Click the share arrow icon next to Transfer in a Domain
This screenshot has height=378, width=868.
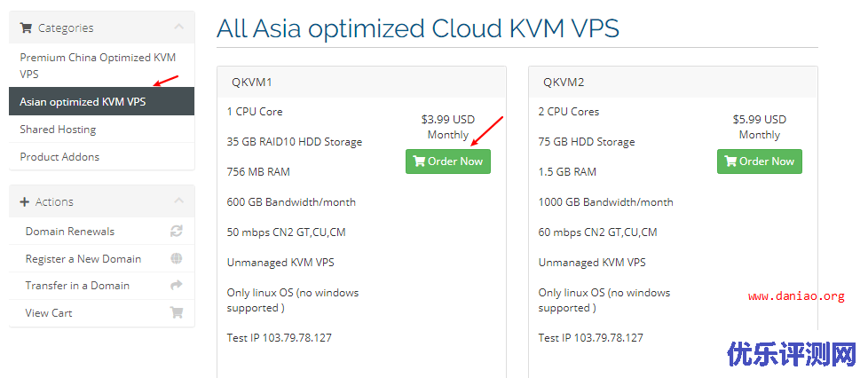[177, 286]
